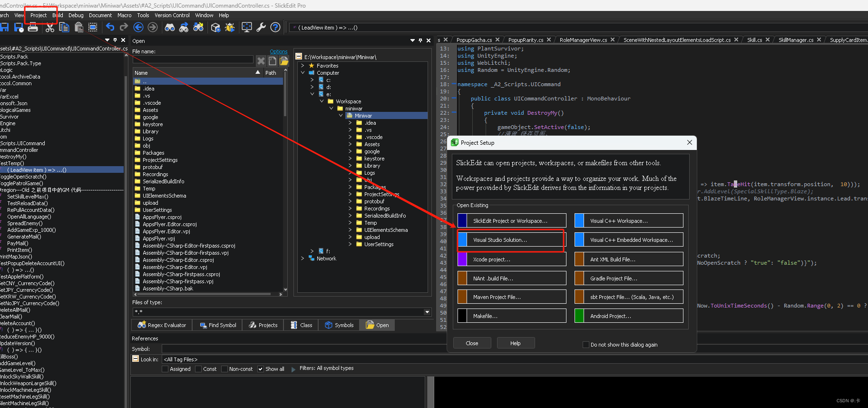Pin the Open tool window
Viewport: 868px width, 408px height.
pos(420,40)
